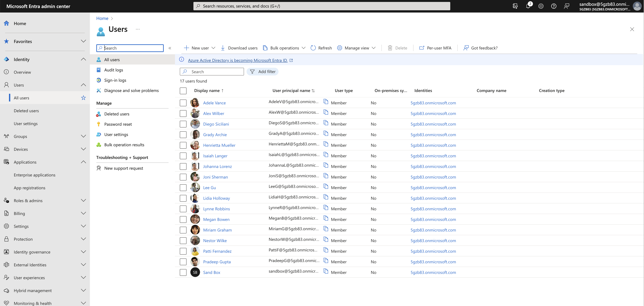Select checkbox for Isaiah Langer
Image resolution: width=644 pixels, height=306 pixels.
pos(183,156)
